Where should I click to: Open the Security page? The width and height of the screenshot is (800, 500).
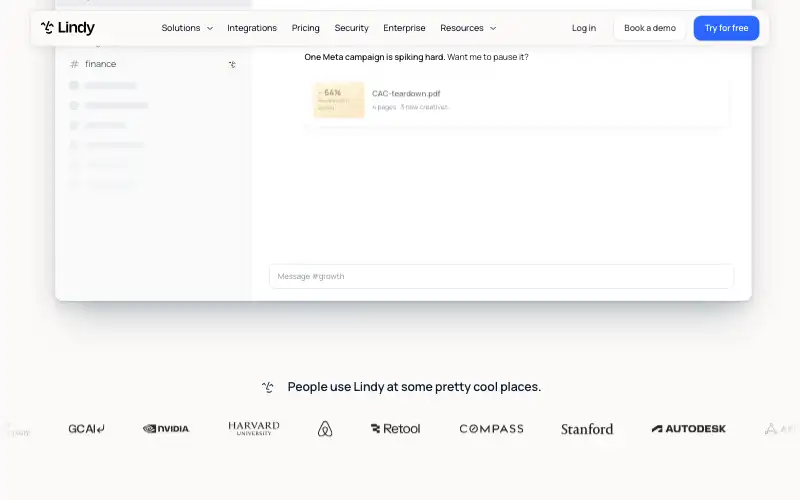coord(352,28)
